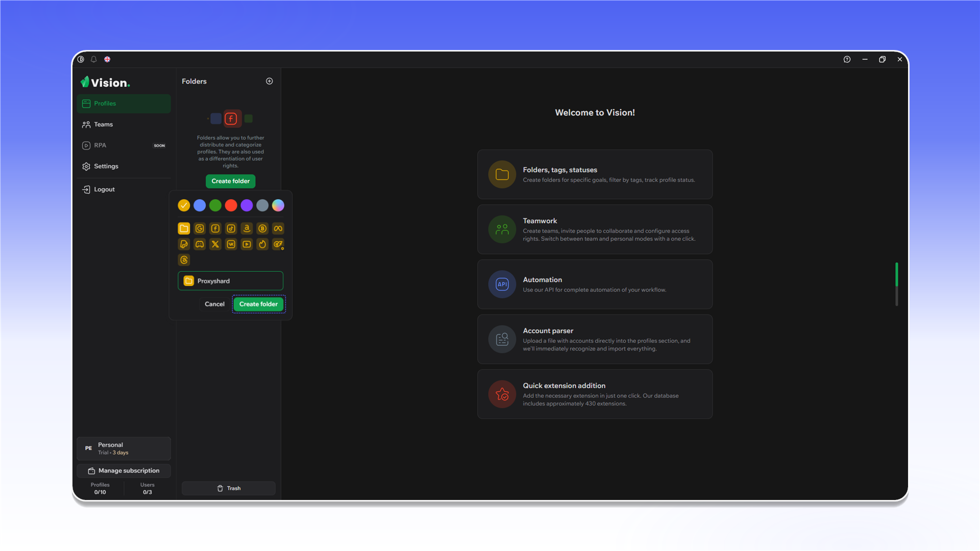
Task: Pick the Bitcoin folder icon
Action: click(262, 229)
